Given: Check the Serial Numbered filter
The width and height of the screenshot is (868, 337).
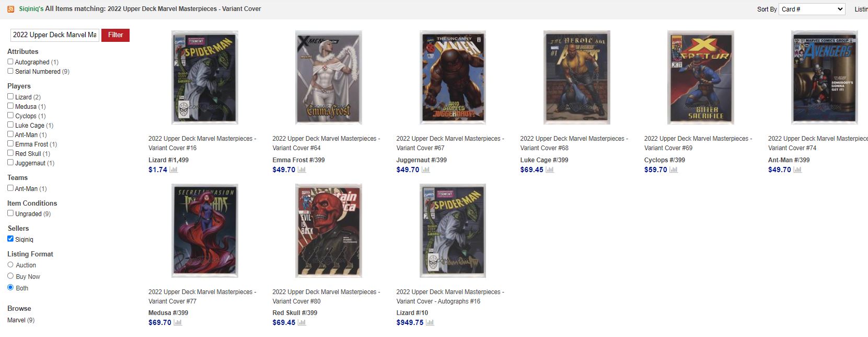Looking at the screenshot, I should [x=10, y=71].
